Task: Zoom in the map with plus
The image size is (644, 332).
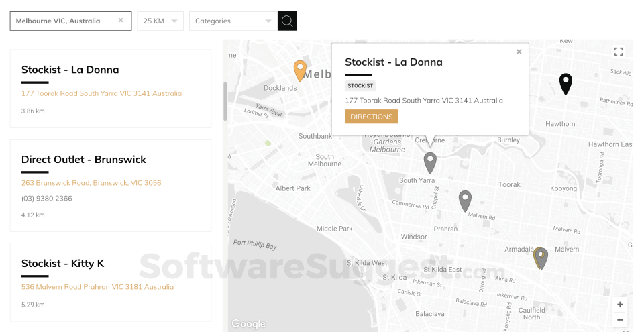Action: [x=620, y=305]
